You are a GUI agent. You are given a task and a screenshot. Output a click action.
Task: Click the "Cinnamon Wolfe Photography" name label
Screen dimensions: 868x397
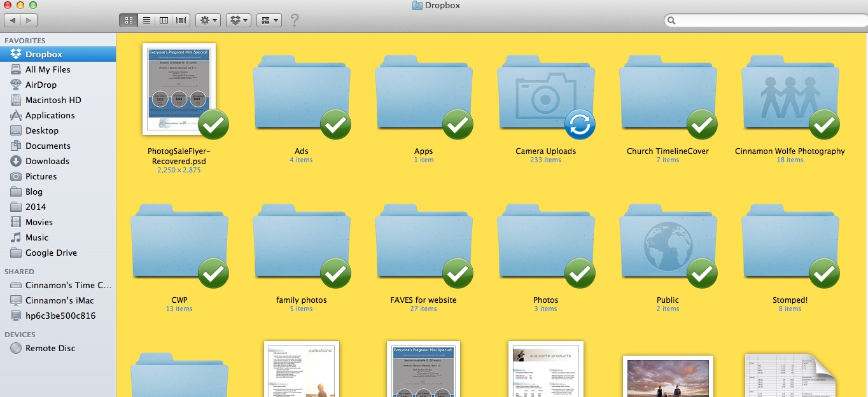click(790, 151)
